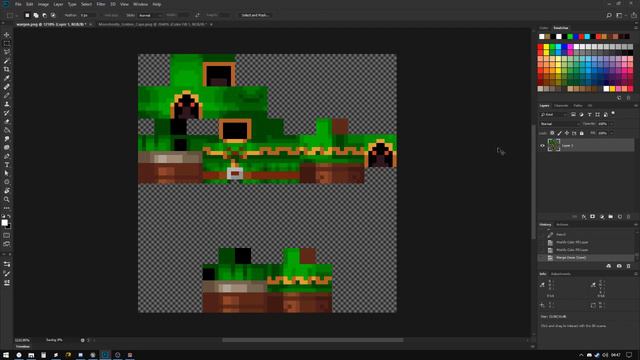Viewport: 640px width, 360px height.
Task: Turn layer filtering on or off
Action: click(x=613, y=114)
